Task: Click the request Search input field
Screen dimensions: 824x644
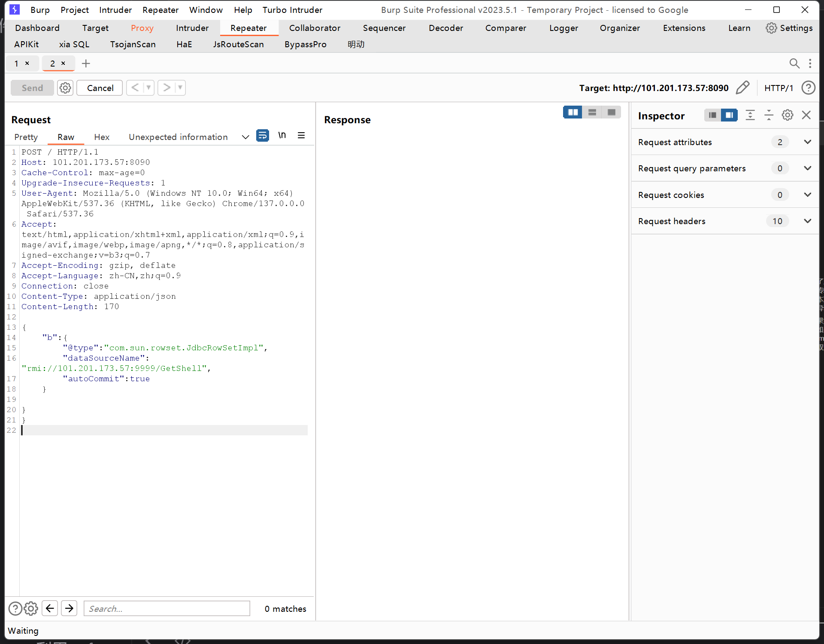Action: tap(167, 608)
